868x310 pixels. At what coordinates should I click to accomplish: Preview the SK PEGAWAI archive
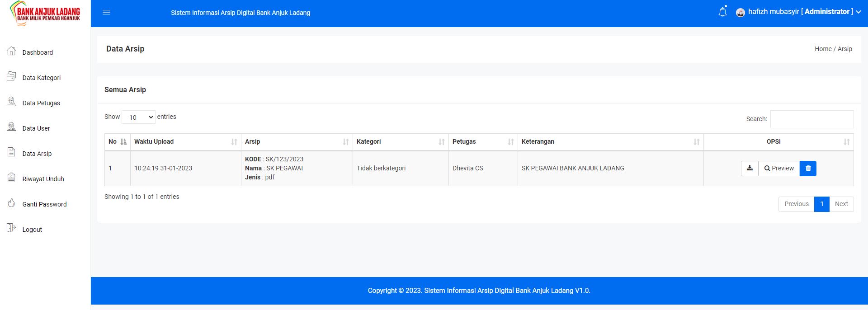pos(779,168)
